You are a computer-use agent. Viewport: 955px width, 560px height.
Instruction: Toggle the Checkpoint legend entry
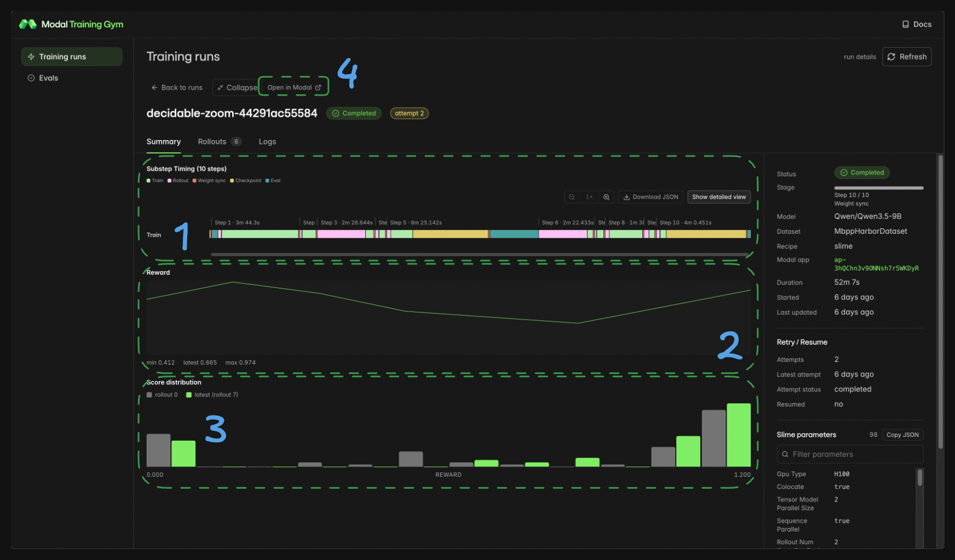pos(246,181)
